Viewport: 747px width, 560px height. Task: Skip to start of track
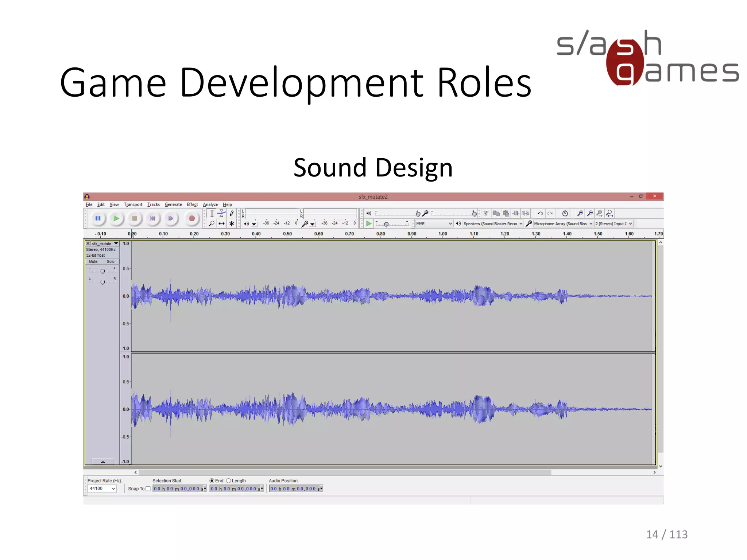(x=152, y=218)
